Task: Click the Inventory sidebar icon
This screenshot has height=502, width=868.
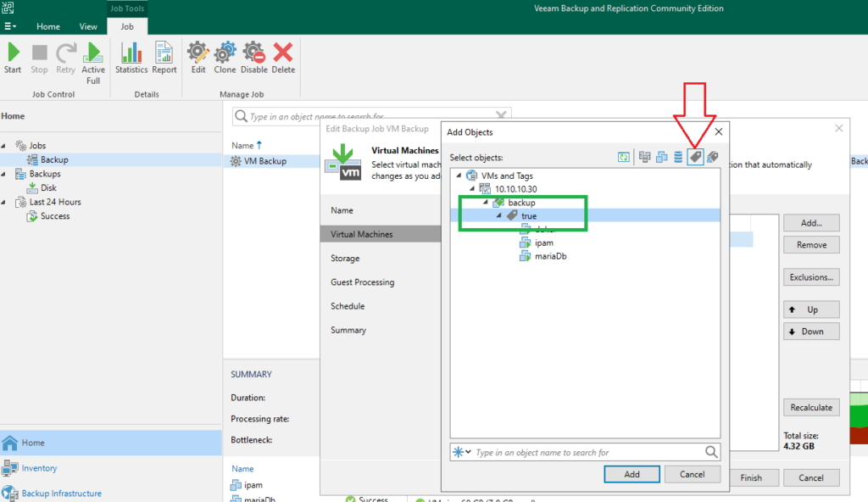Action: 9,468
